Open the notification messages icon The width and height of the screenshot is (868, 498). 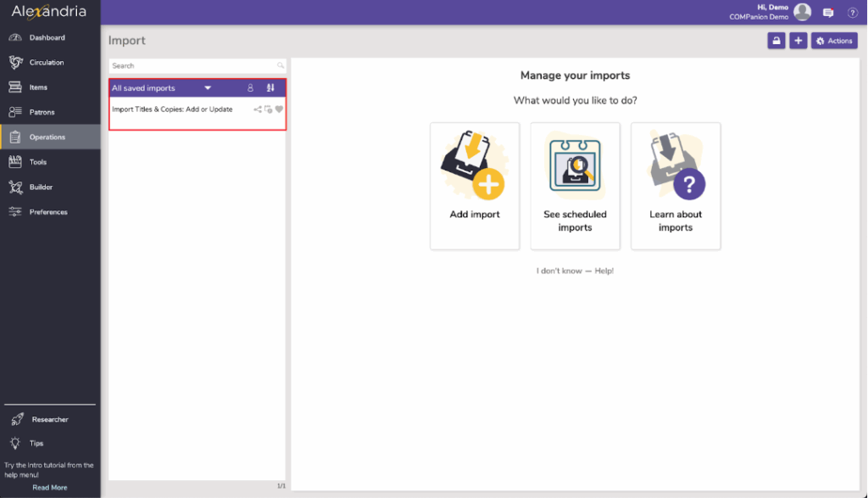[x=828, y=13]
